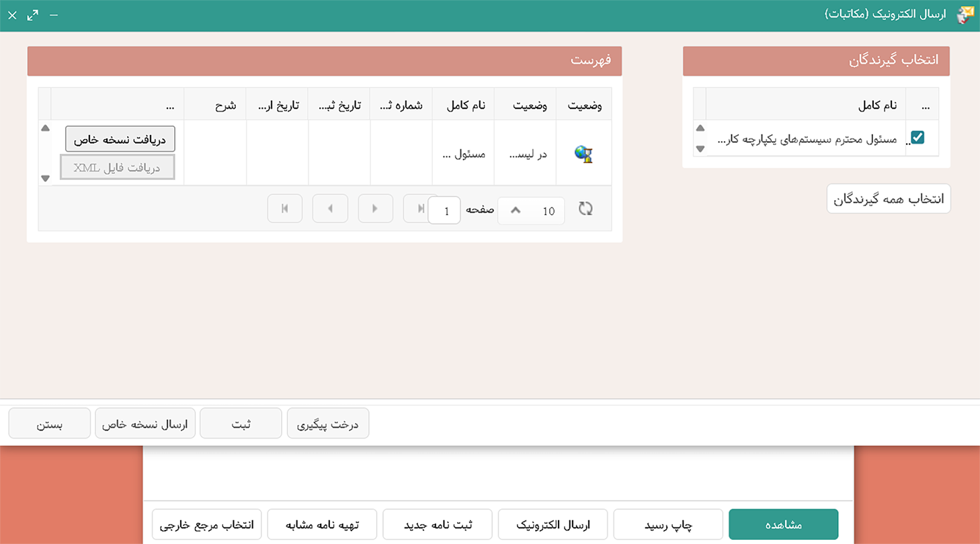980x544 pixels.
Task: Maximize the ارسال الکترونیک dialog window
Action: [32, 15]
